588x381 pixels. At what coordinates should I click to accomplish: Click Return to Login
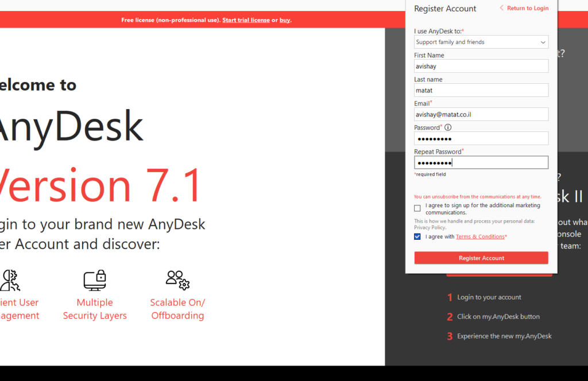527,8
